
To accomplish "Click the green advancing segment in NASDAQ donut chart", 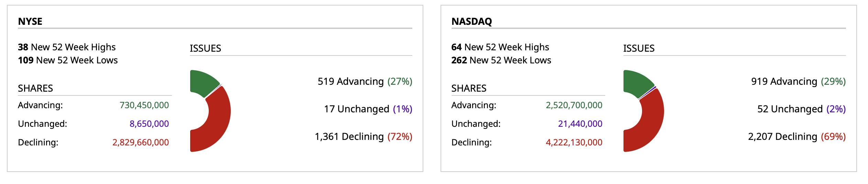I will [x=636, y=82].
